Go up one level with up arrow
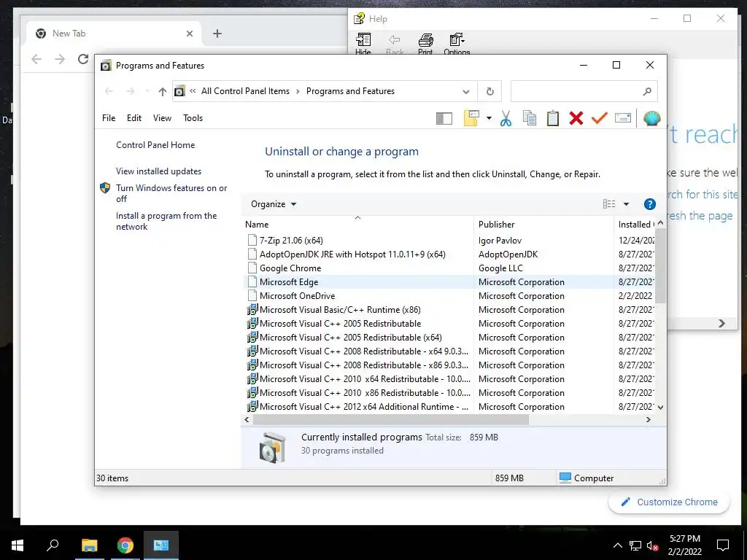This screenshot has width=747, height=560. [x=163, y=91]
